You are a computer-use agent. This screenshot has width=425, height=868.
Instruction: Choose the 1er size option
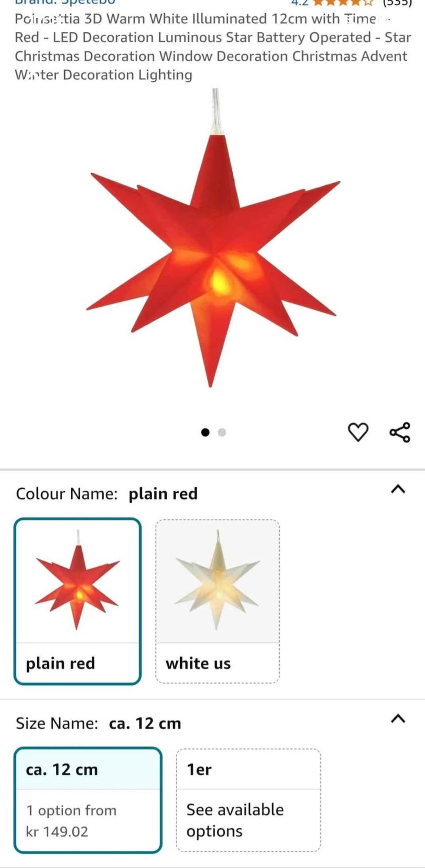248,800
